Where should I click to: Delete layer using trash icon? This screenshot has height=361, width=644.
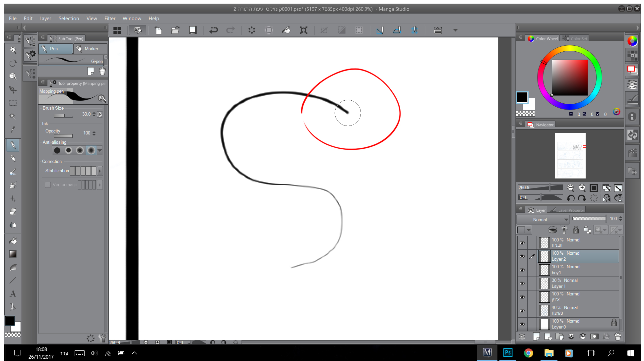point(617,336)
